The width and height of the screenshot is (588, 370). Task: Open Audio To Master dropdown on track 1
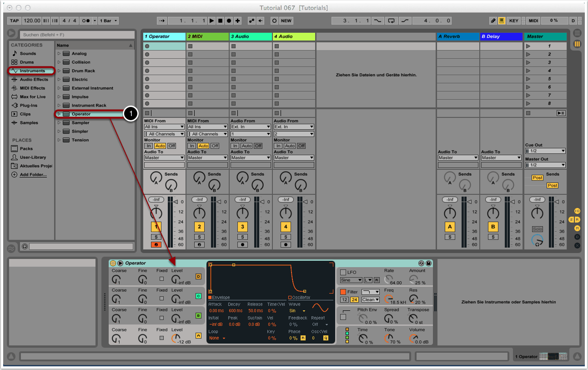click(x=164, y=157)
